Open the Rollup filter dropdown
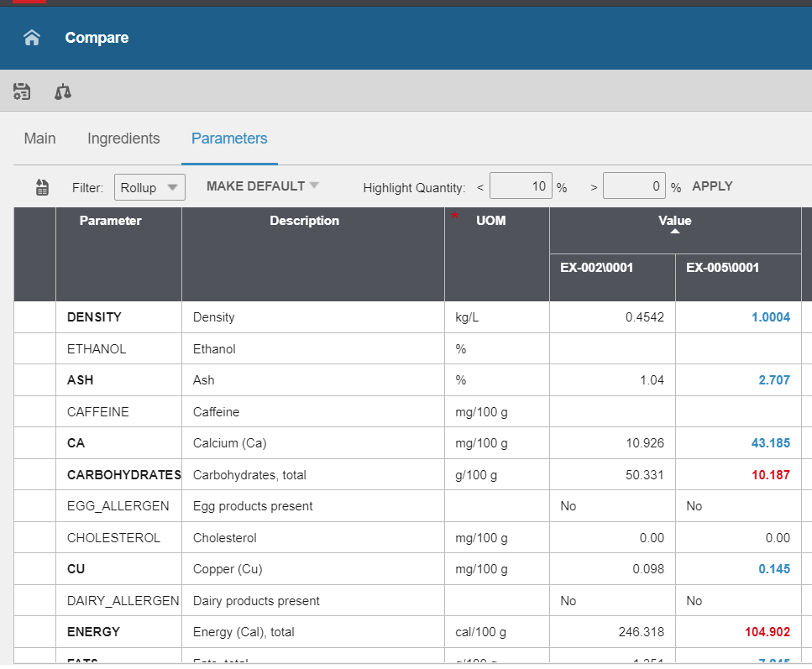 [x=149, y=187]
